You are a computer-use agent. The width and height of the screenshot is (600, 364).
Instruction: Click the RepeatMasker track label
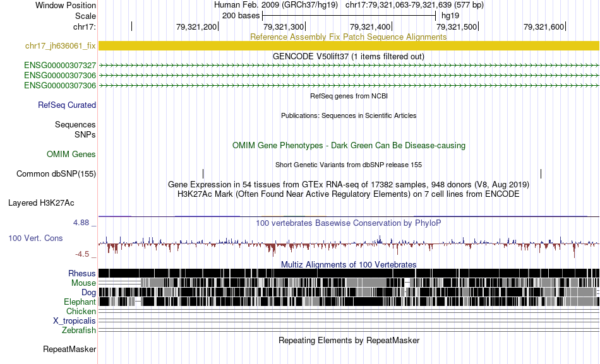click(x=69, y=349)
